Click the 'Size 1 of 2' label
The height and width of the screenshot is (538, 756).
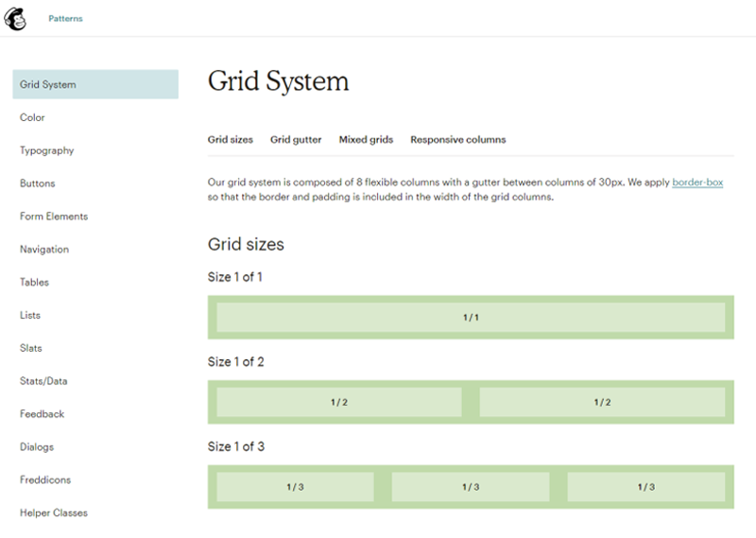tap(235, 362)
